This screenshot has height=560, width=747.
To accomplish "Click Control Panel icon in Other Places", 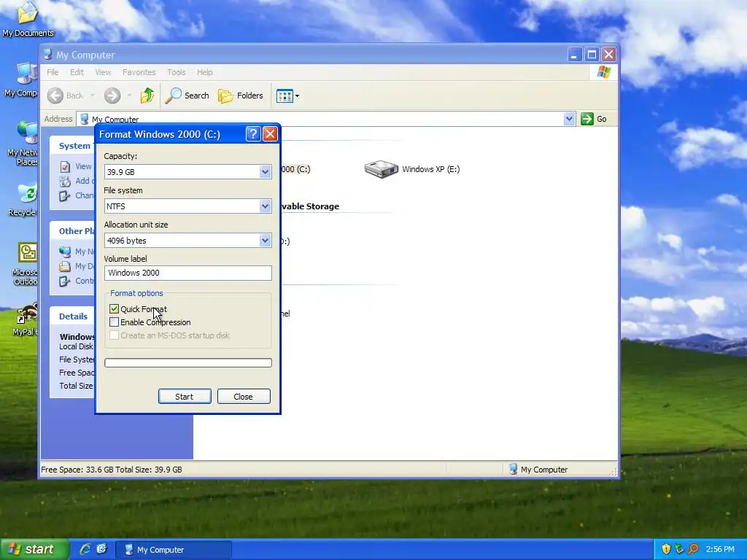I will coord(65,281).
